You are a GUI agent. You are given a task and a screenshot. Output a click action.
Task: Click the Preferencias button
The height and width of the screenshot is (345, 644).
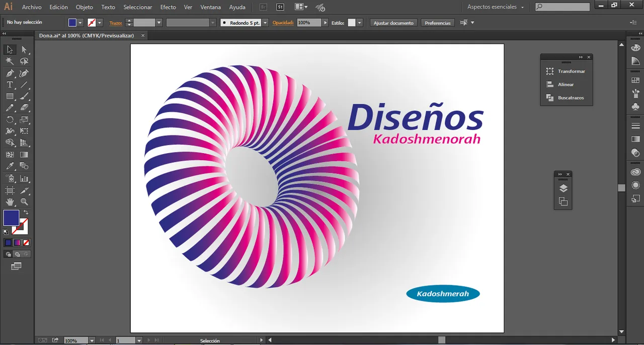point(437,23)
